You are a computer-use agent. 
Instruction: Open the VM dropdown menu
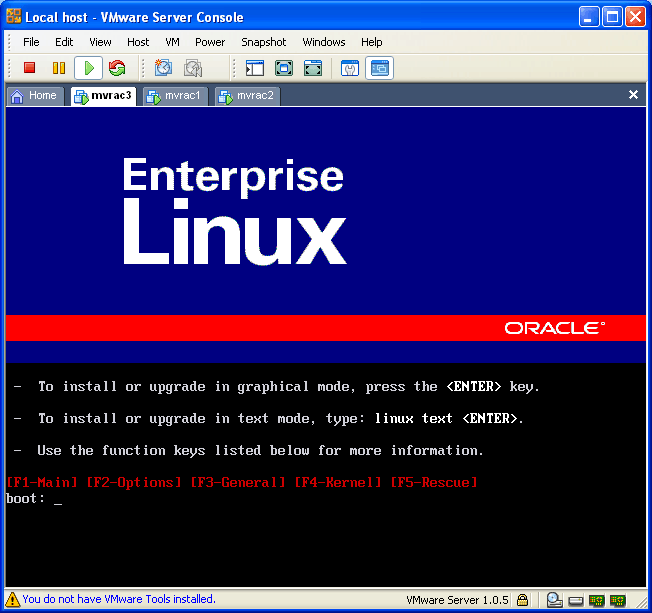(172, 42)
